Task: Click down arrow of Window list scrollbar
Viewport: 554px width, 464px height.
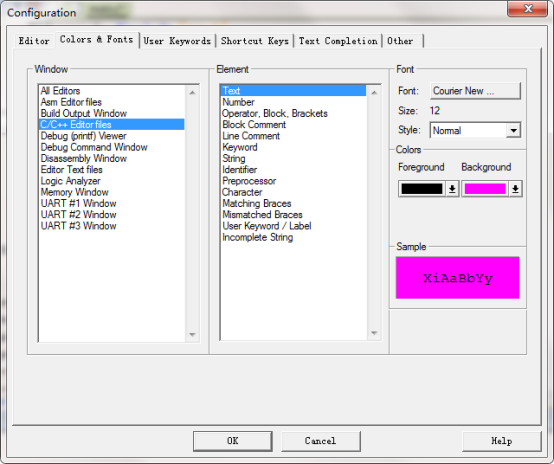Action: pyautogui.click(x=192, y=334)
